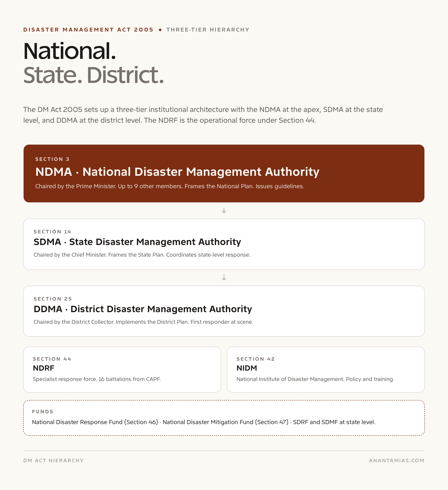Select the 'NDRF' card heading

(44, 368)
